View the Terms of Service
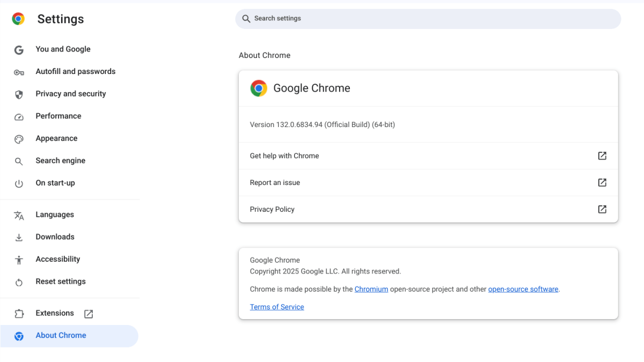The width and height of the screenshot is (644, 362). pos(277,306)
